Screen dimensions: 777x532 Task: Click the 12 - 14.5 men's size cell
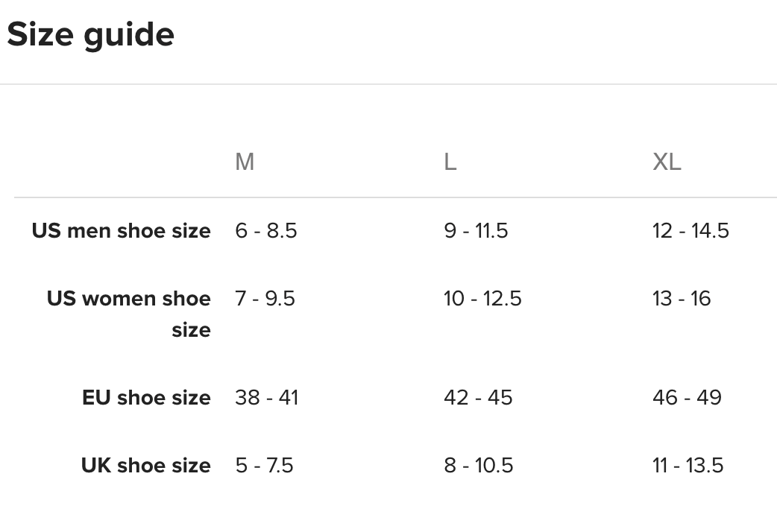tap(691, 231)
